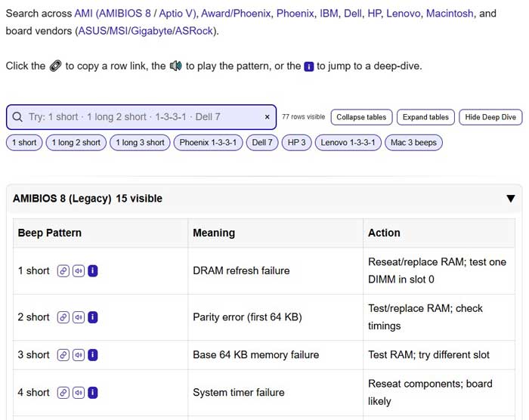Click Hide Deep Dive button
529x420 pixels.
pos(490,117)
